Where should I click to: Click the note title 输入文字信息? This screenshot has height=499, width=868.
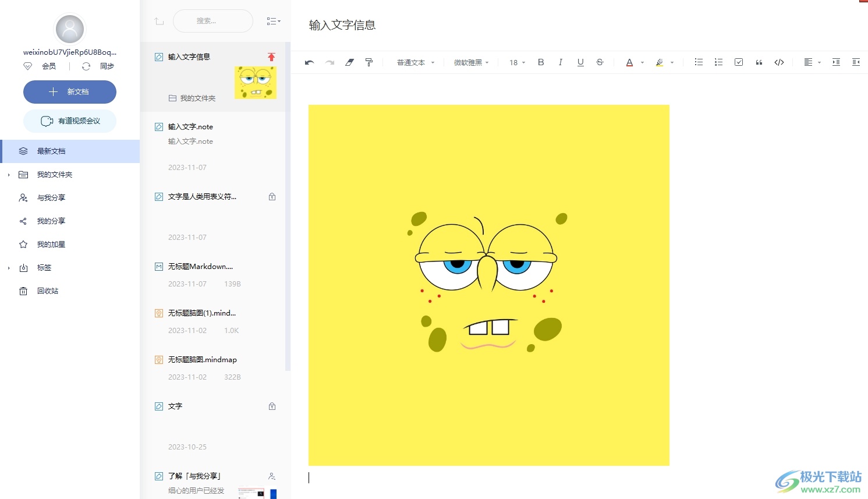click(x=342, y=25)
